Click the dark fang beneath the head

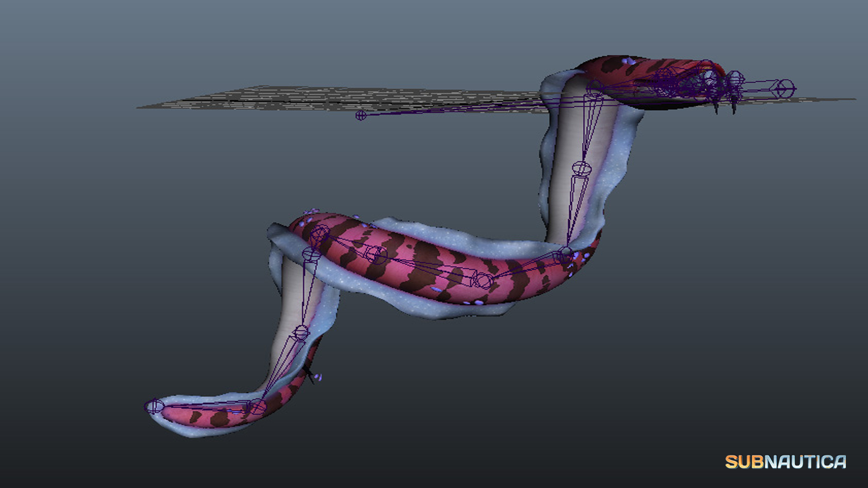click(716, 108)
